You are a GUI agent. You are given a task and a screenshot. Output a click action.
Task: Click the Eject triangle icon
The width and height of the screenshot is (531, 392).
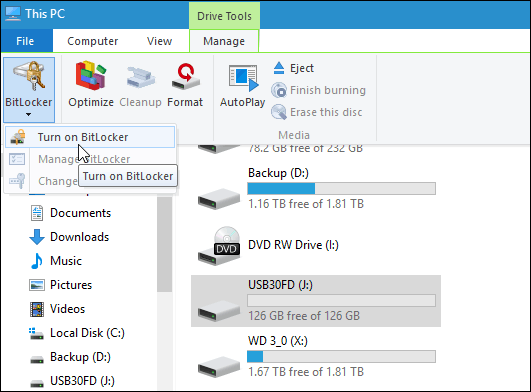tap(279, 68)
